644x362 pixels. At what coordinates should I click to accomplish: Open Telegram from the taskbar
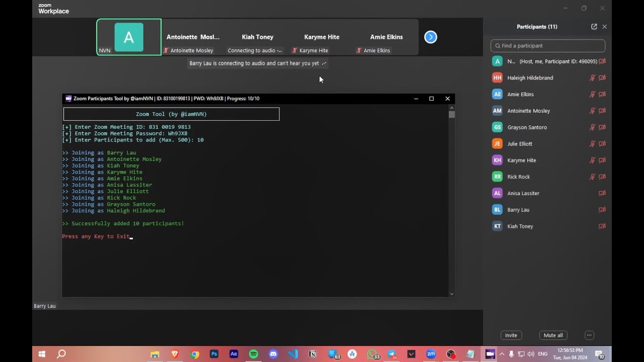tap(392, 354)
